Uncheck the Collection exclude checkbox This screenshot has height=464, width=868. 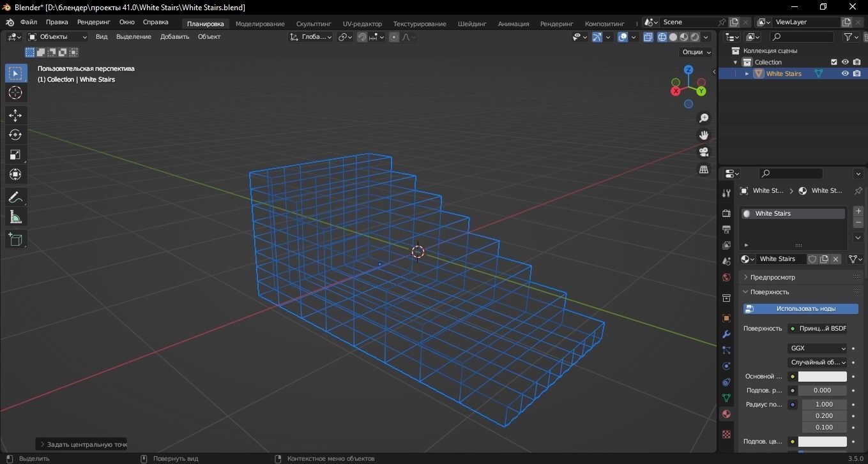tap(834, 62)
